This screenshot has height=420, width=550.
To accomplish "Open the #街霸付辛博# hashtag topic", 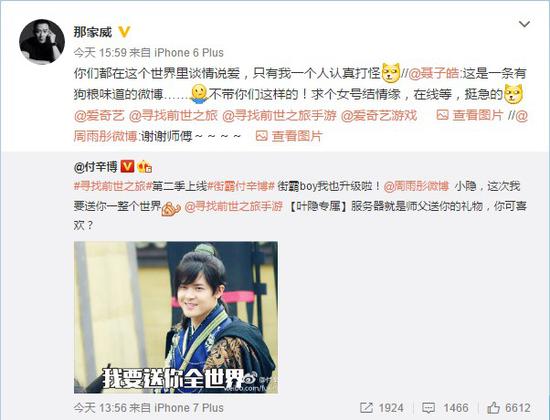I will click(x=241, y=186).
